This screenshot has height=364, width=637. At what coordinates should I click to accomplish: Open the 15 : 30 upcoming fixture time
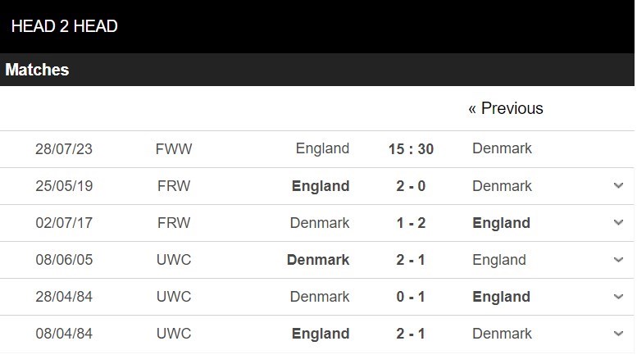tap(411, 149)
